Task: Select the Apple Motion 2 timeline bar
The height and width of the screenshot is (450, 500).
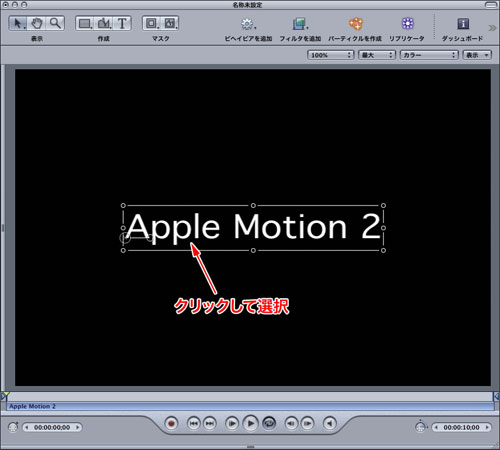Action: (250, 406)
